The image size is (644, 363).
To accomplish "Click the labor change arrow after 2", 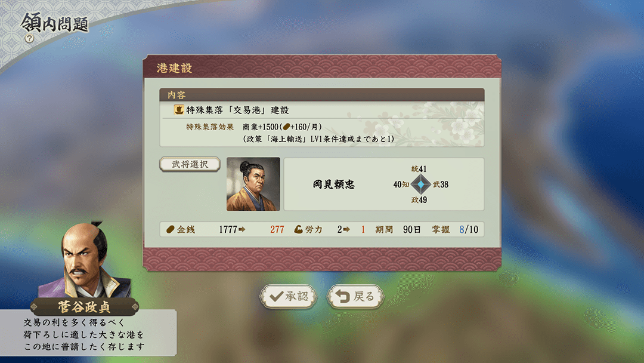I will coord(346,229).
